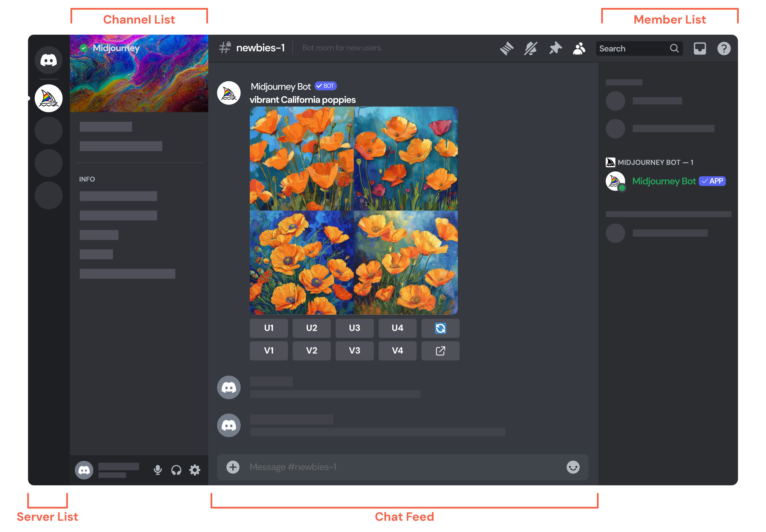The image size is (766, 532).
Task: Expand the Midjourney server name header
Action: [116, 48]
